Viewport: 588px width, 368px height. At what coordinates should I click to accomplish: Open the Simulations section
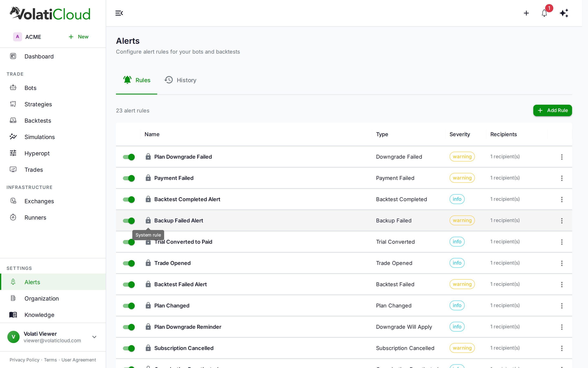coord(53,137)
